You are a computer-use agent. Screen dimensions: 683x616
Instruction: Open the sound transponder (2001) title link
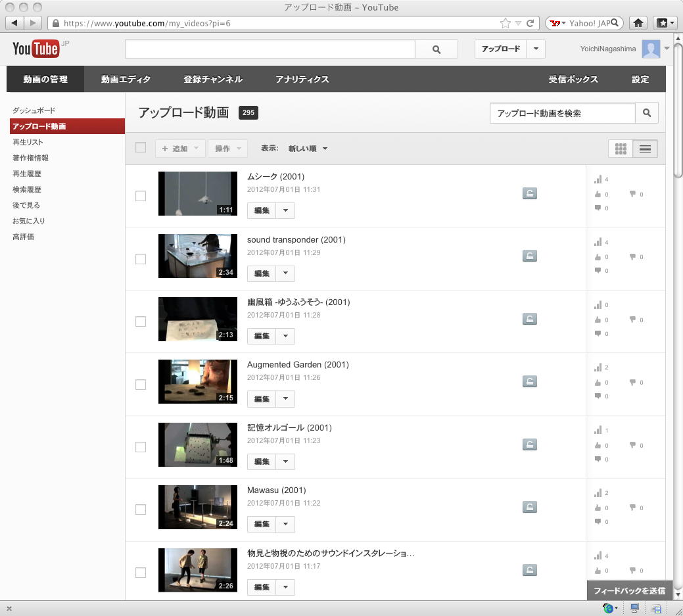(296, 239)
